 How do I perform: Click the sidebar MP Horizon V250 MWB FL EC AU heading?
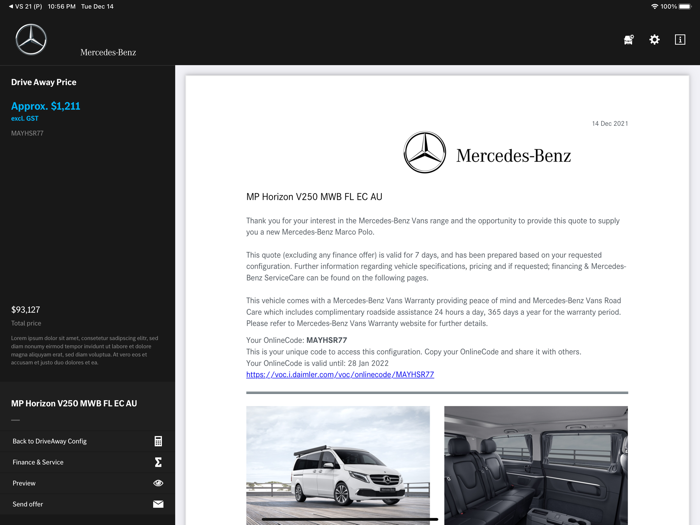(74, 404)
